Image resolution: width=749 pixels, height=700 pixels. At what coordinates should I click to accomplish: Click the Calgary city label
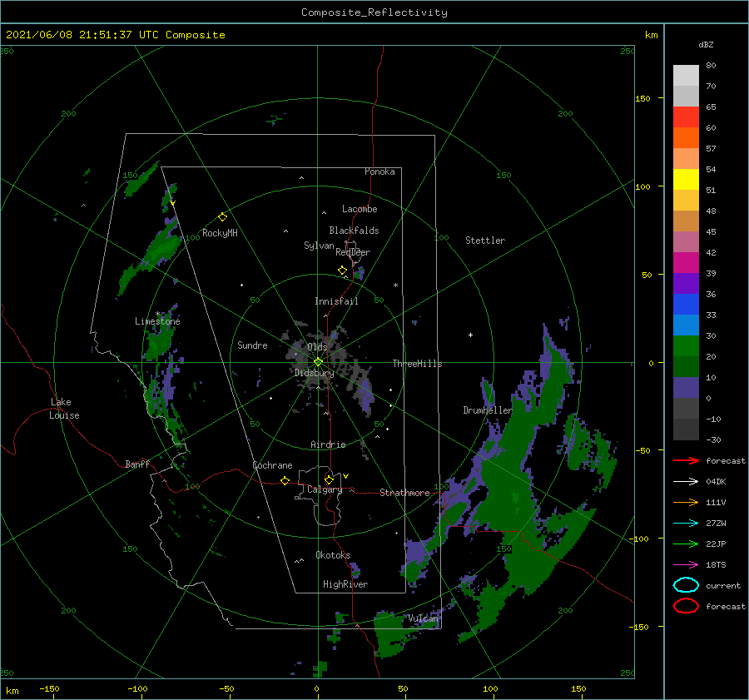pos(325,489)
